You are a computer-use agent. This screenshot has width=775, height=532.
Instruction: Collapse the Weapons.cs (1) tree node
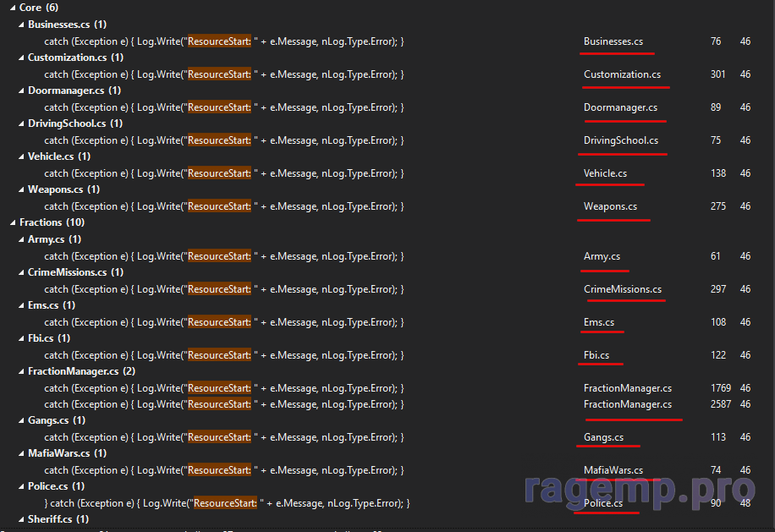21,190
